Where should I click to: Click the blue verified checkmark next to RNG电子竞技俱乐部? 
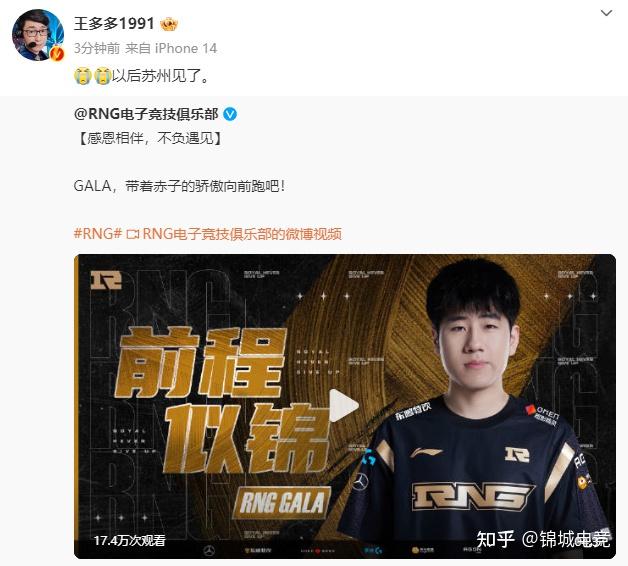pyautogui.click(x=230, y=114)
